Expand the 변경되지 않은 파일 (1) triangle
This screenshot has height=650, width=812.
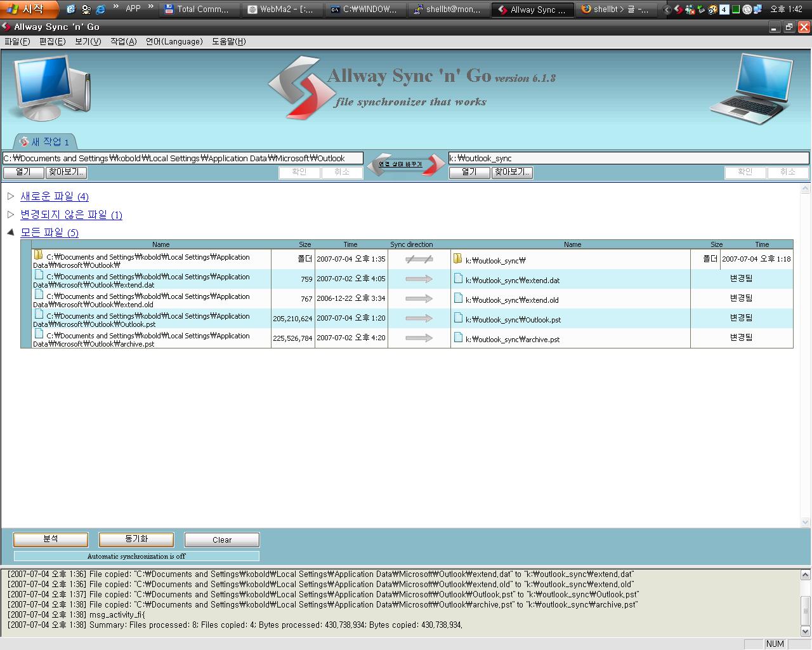10,215
